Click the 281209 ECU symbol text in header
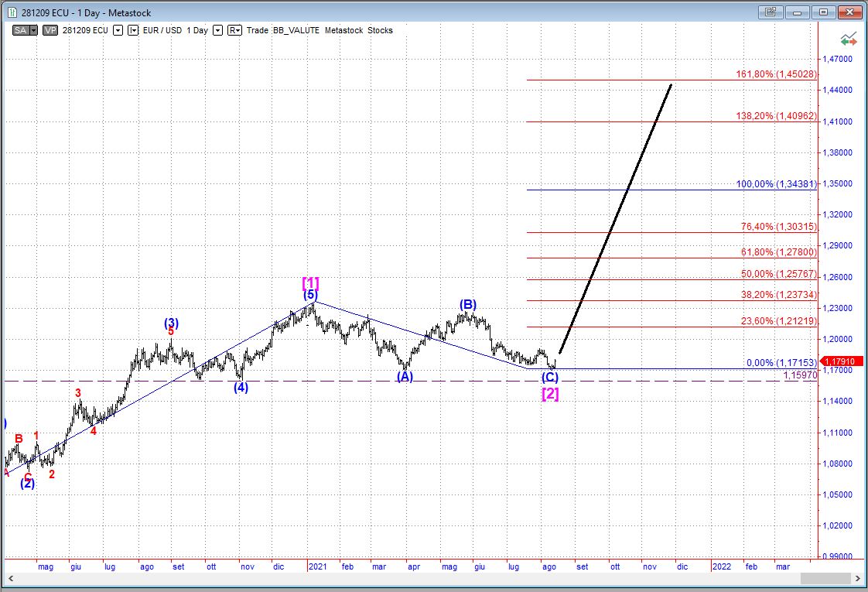This screenshot has height=592, width=868. click(85, 30)
